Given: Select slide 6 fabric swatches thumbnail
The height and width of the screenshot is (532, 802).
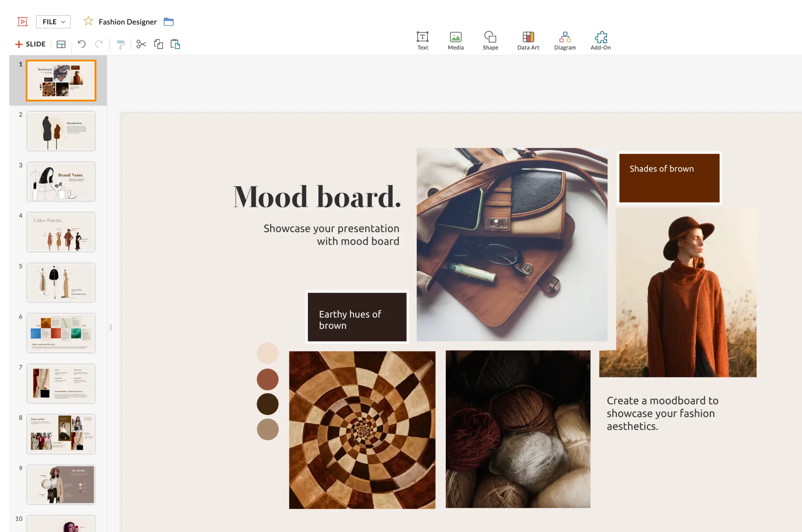Looking at the screenshot, I should [61, 333].
